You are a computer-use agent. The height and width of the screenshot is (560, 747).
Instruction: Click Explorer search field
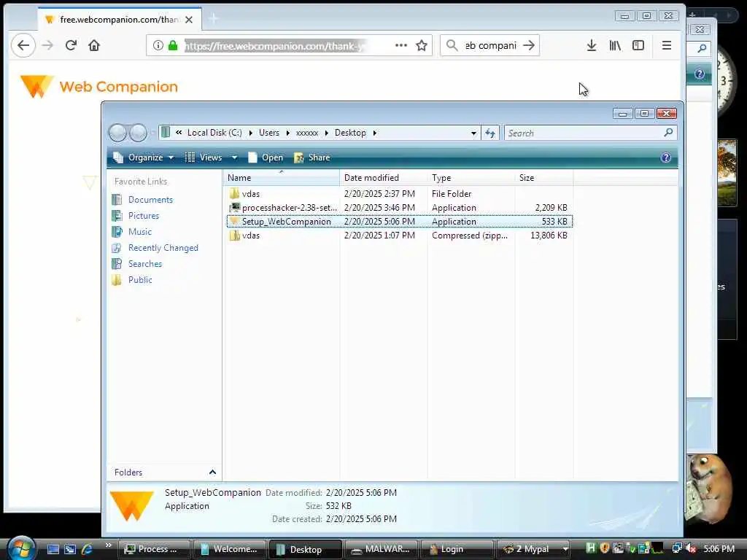pos(584,133)
